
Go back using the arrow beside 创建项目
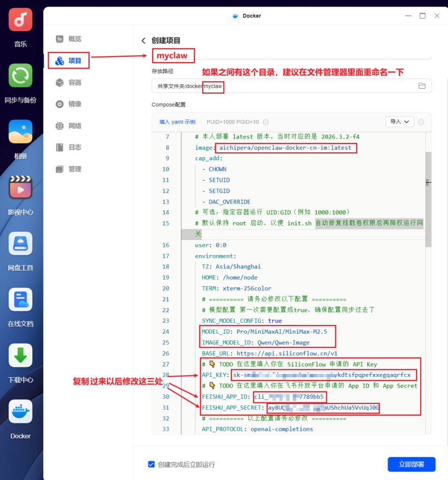click(144, 41)
